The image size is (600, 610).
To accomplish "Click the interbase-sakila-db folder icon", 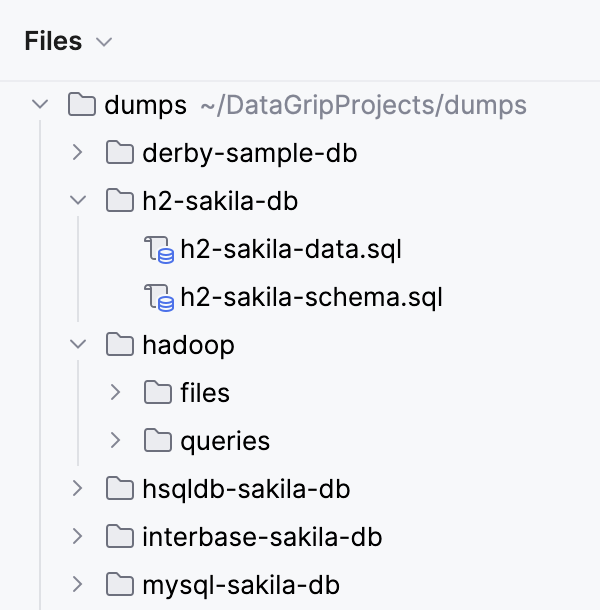I will (x=120, y=536).
